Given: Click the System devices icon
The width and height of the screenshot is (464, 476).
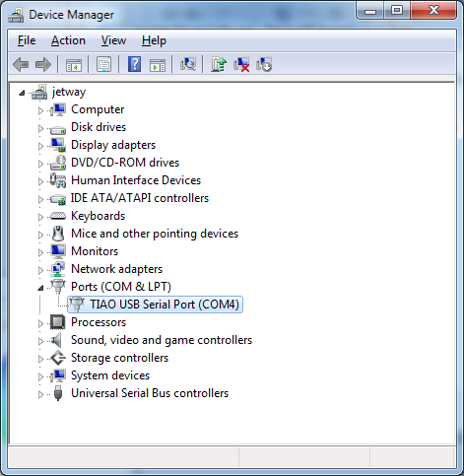Looking at the screenshot, I should point(58,375).
